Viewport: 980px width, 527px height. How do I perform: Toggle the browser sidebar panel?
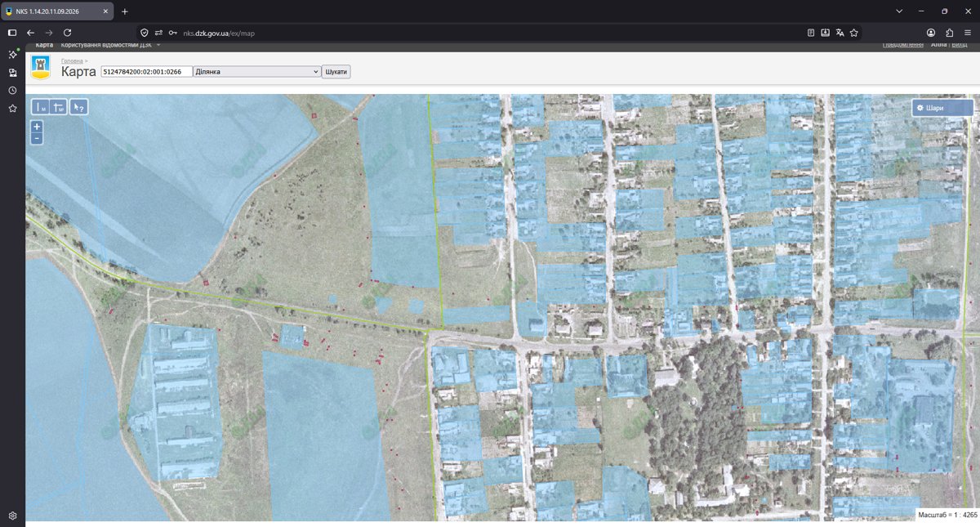(x=12, y=33)
